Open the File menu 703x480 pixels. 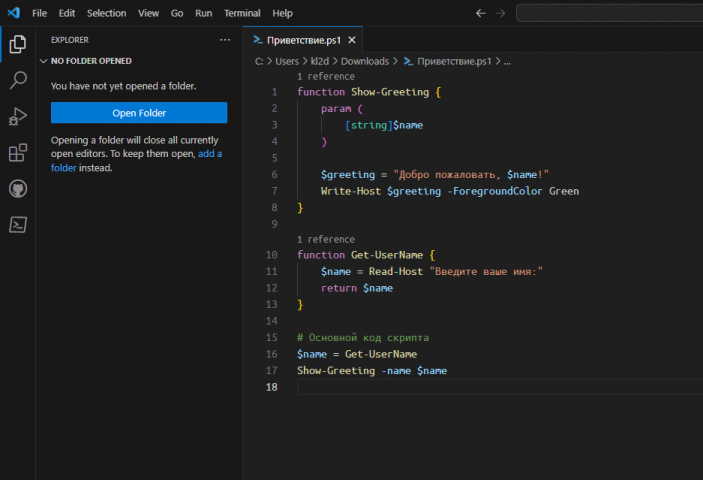[x=39, y=13]
